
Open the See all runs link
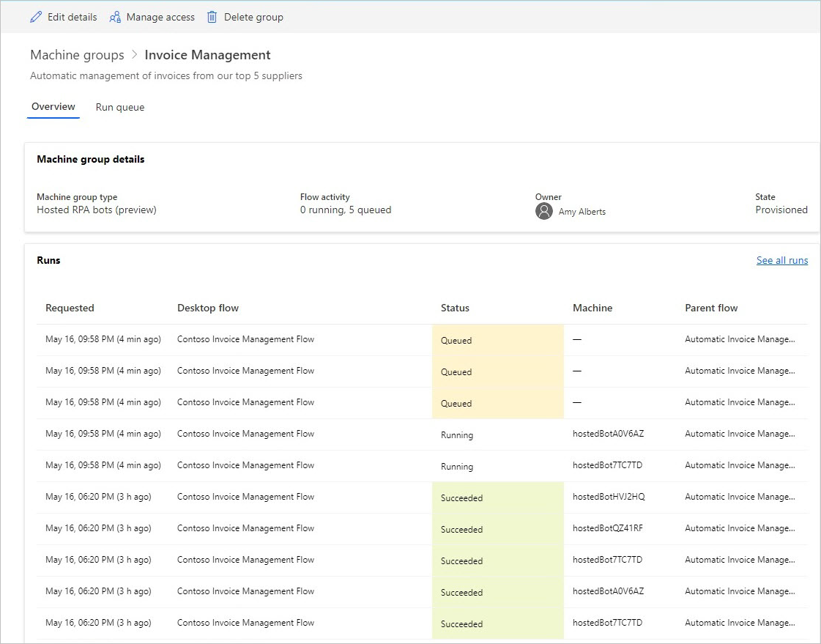pos(781,260)
